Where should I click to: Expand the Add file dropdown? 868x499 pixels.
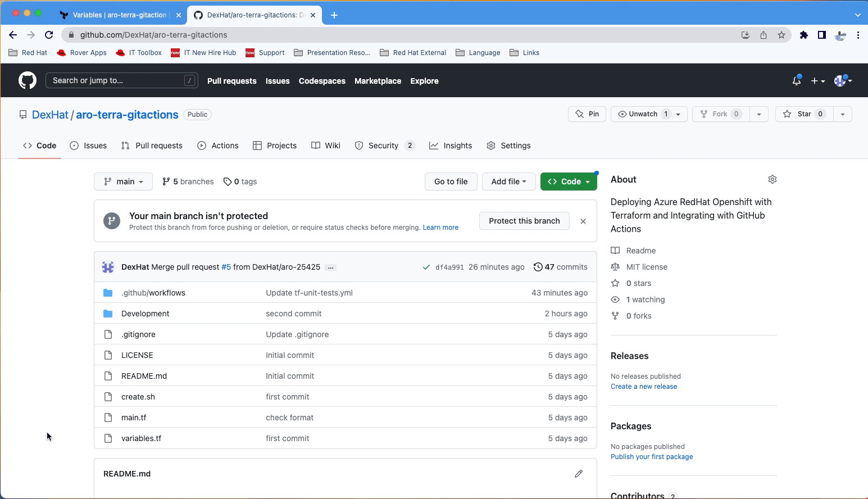[508, 182]
